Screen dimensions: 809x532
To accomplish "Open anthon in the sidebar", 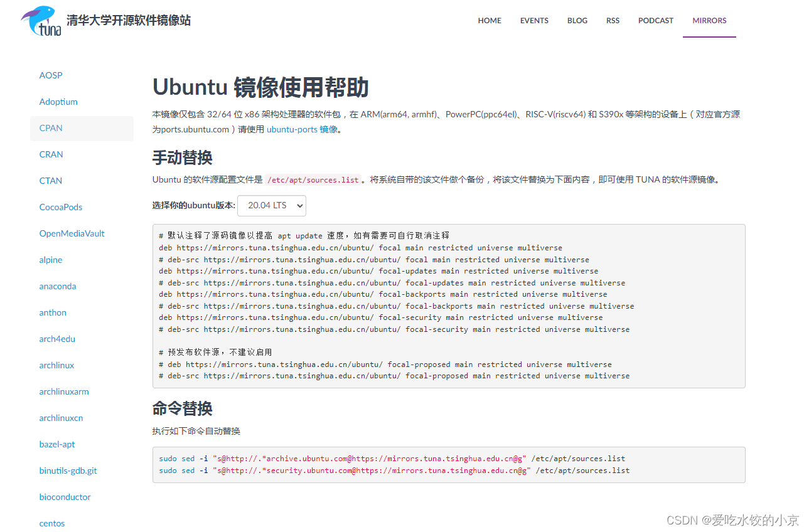I will pos(53,312).
